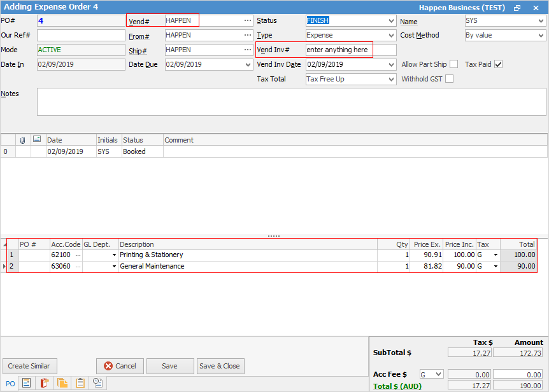Open the clock document tab icon
The width and height of the screenshot is (549, 392).
[98, 383]
